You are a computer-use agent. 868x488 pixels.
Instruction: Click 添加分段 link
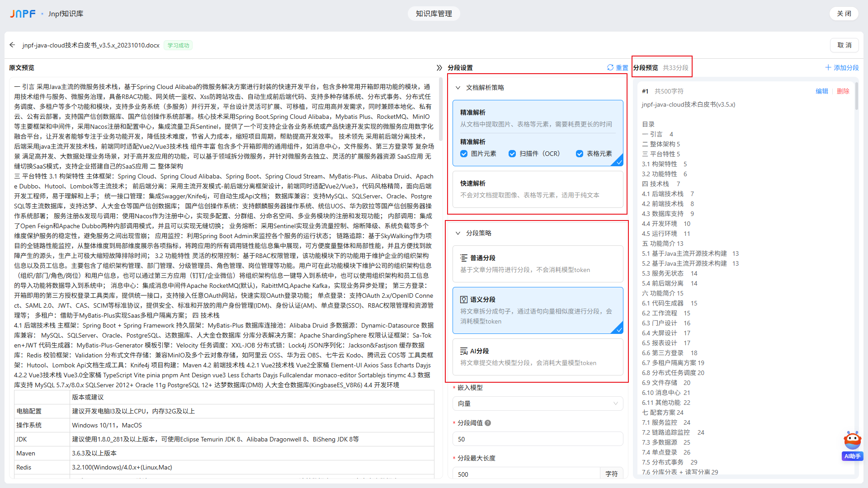[846, 68]
